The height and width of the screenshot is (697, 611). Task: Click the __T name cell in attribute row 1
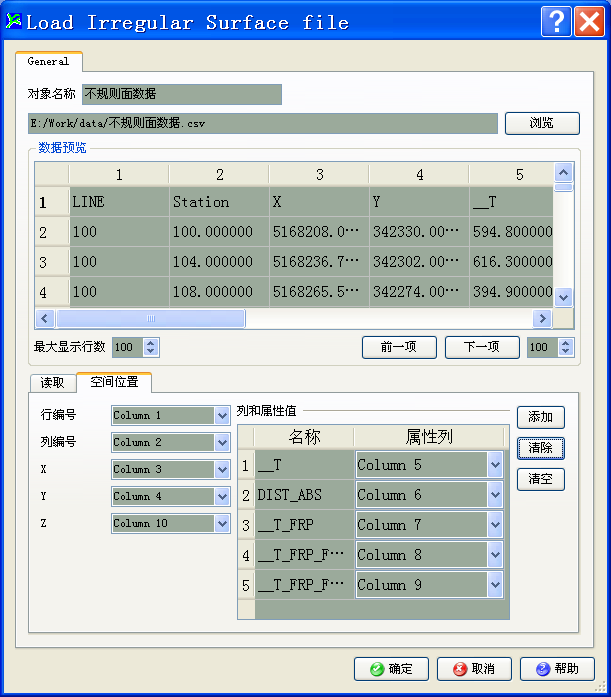click(304, 465)
